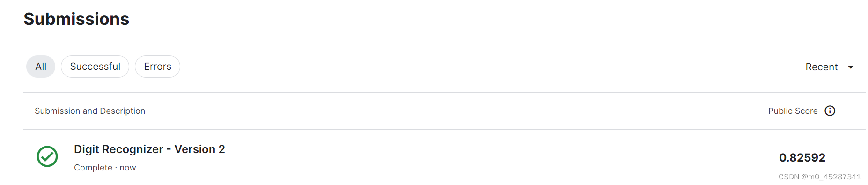
Task: Click the CSDN @m0_45287341 watermark
Action: click(x=819, y=177)
